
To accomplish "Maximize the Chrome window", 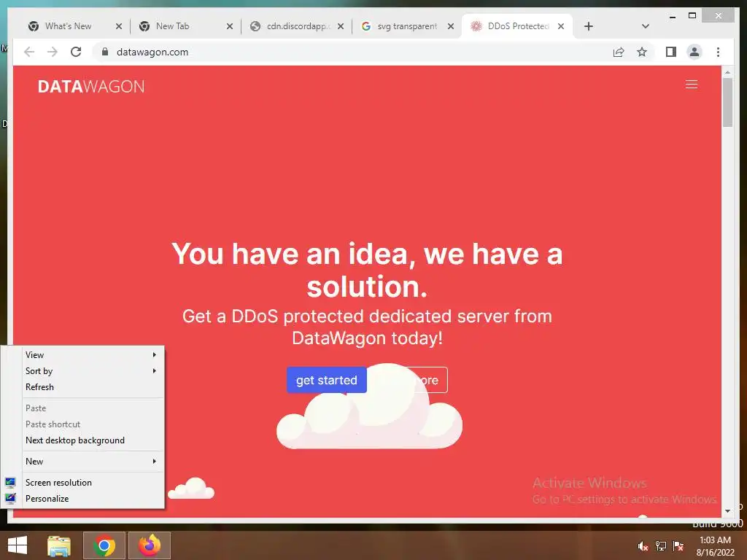I will (692, 16).
